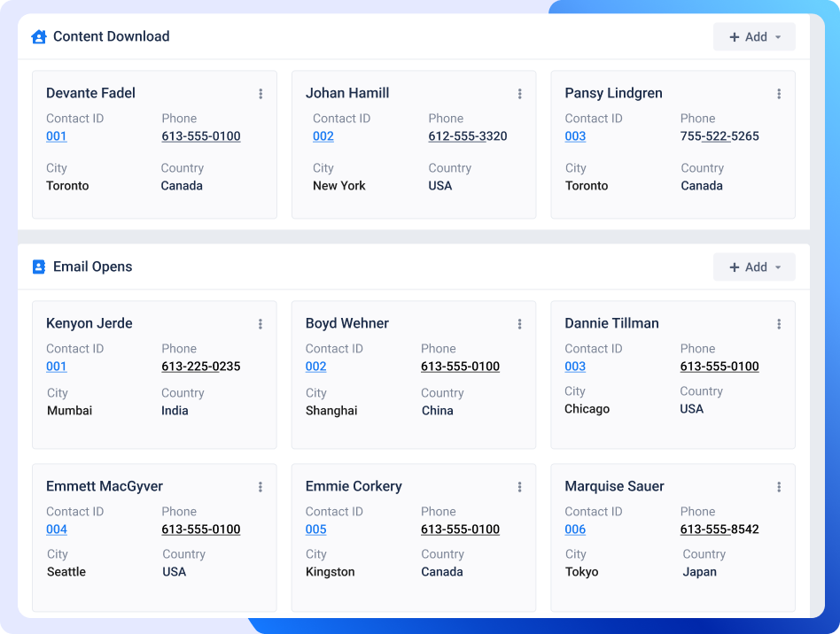The image size is (840, 634).
Task: Open Contact ID 005 link for Emmie Corkery
Action: coord(315,529)
